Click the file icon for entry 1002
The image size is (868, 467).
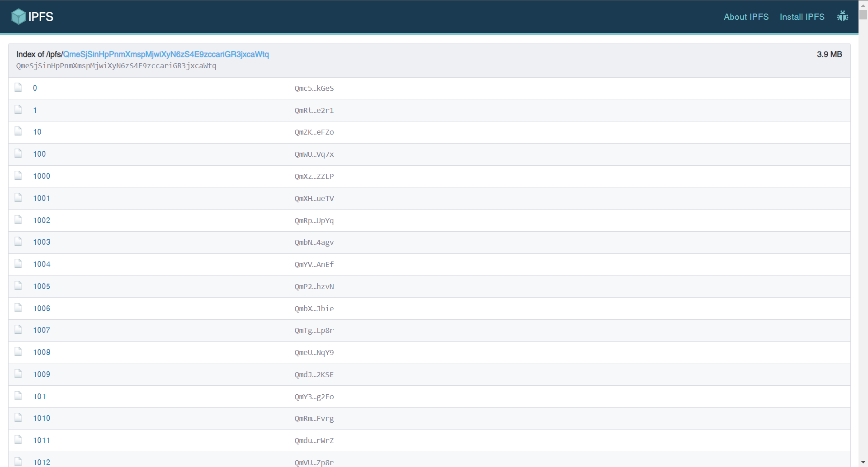point(18,219)
